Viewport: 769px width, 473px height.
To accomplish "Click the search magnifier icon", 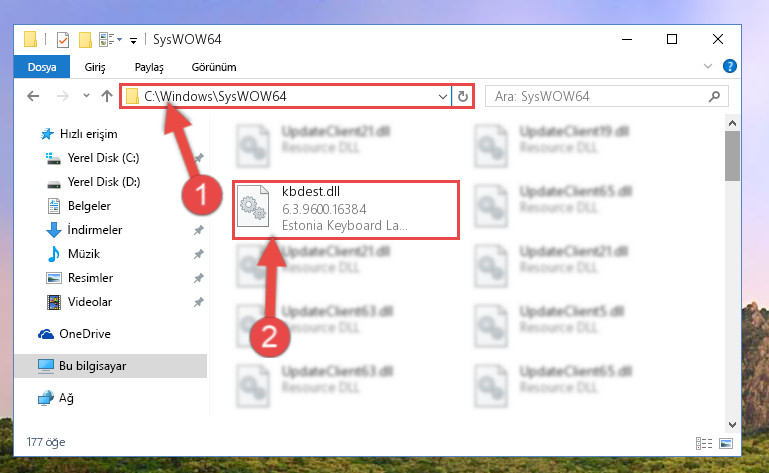I will pyautogui.click(x=714, y=97).
